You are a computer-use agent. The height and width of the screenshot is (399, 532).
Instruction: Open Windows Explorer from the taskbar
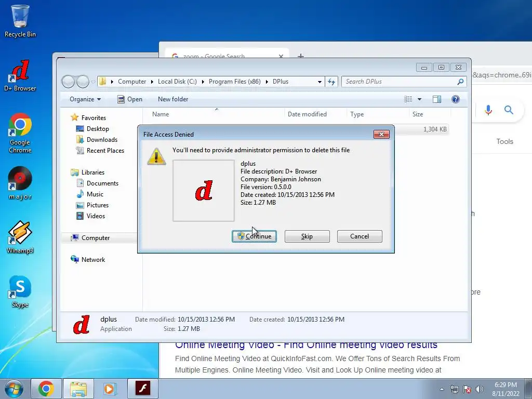(78, 389)
